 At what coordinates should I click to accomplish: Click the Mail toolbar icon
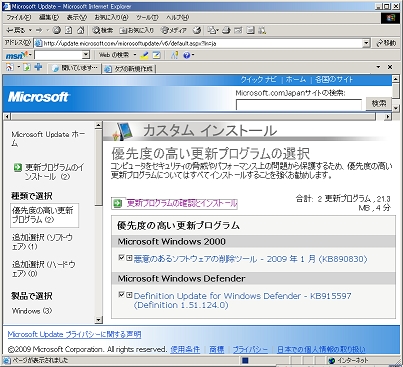pos(213,30)
